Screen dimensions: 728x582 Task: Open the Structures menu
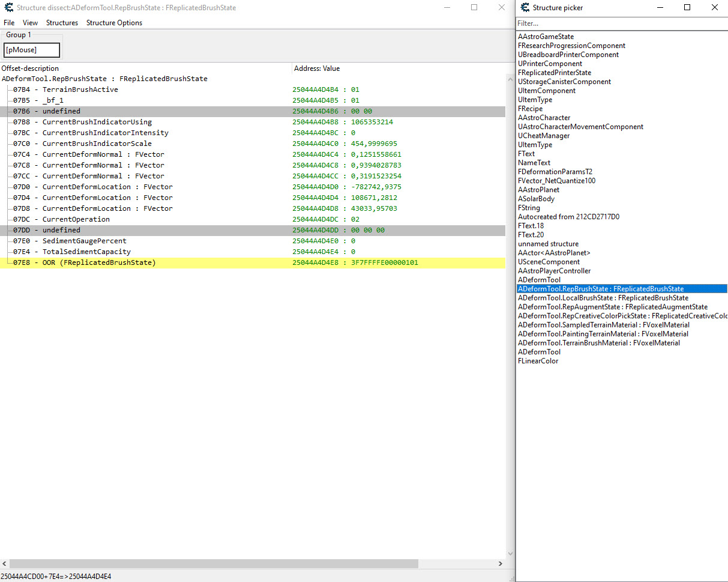(62, 22)
